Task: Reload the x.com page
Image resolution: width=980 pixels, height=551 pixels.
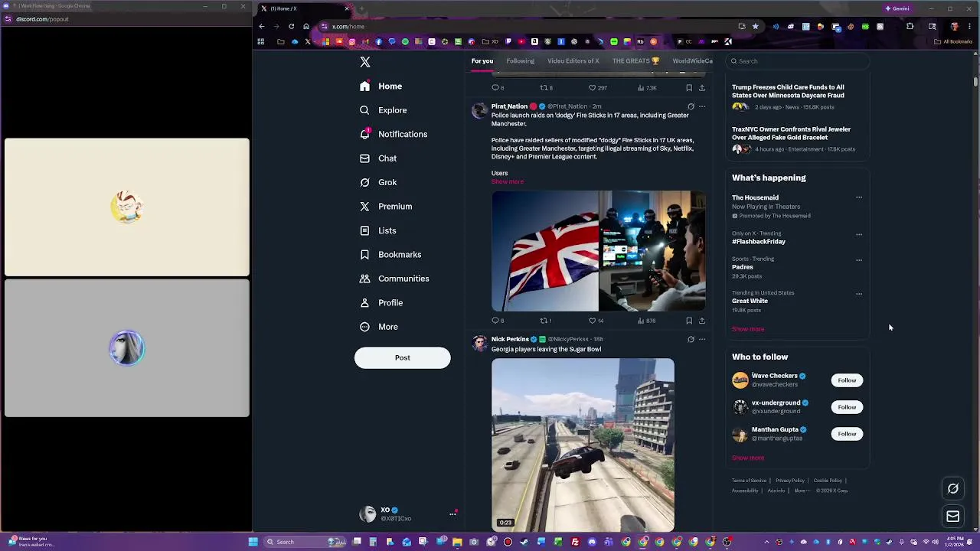Action: coord(291,27)
